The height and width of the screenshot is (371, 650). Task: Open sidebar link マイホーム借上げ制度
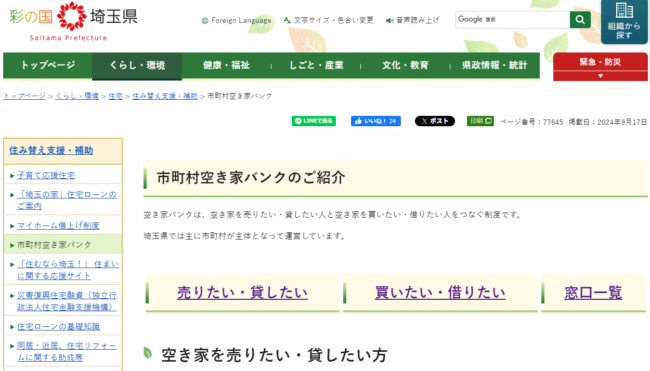tap(58, 226)
